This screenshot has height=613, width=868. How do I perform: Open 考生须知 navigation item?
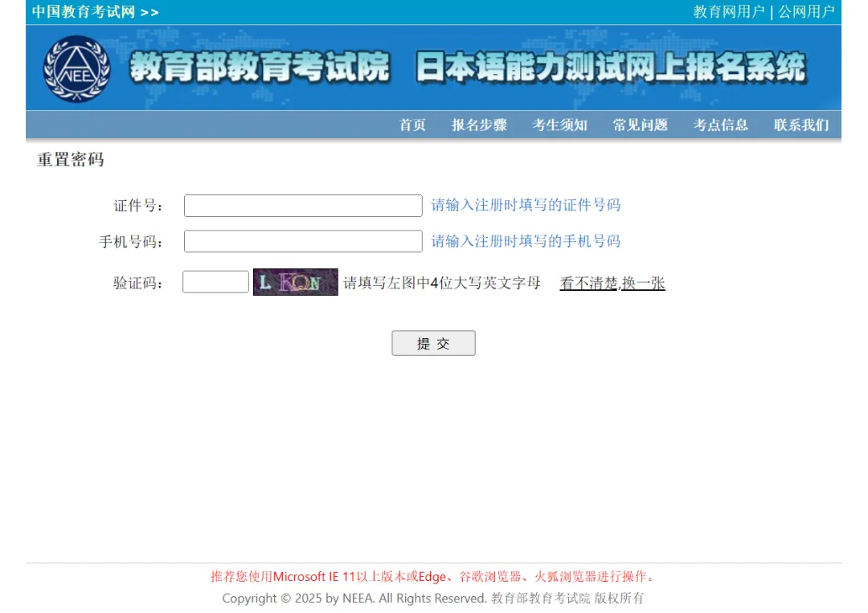click(559, 125)
